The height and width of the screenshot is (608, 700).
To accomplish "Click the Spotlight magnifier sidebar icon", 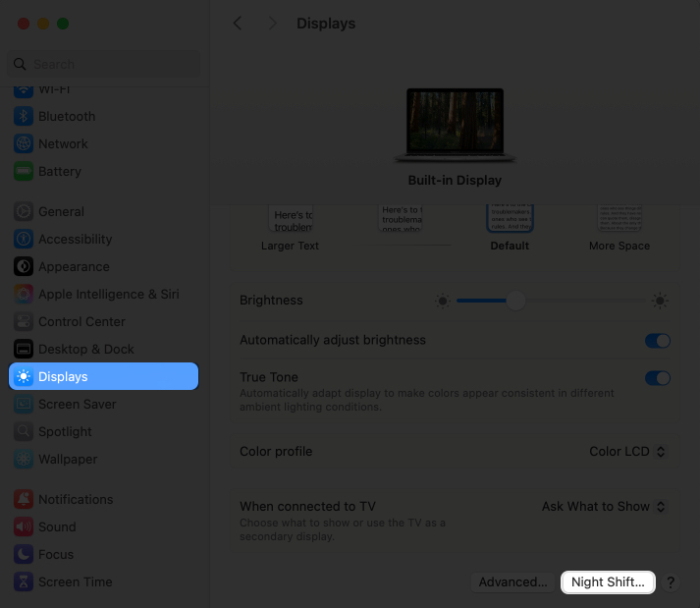I will point(24,431).
